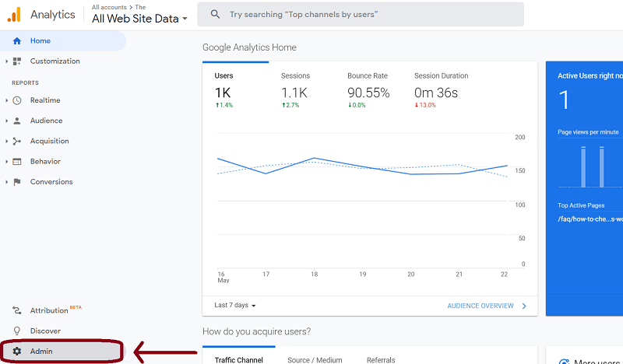The width and height of the screenshot is (623, 364).
Task: Expand the Conversions section arrow
Action: pyautogui.click(x=6, y=182)
